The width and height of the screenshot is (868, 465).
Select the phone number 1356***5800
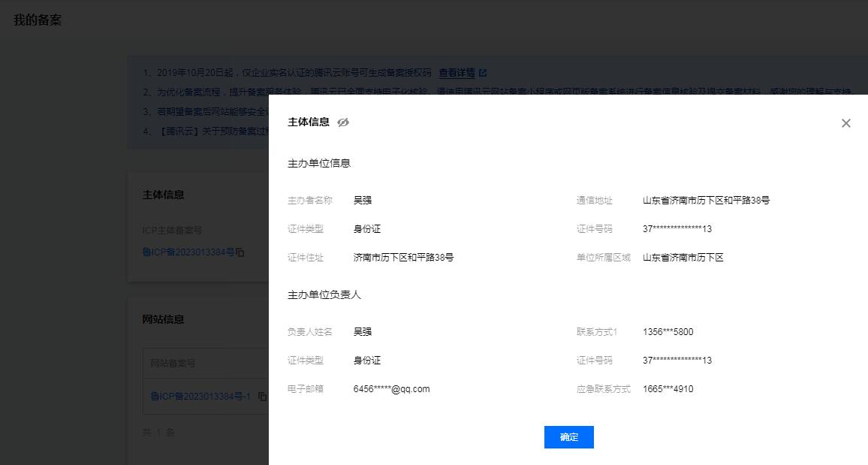[668, 331]
